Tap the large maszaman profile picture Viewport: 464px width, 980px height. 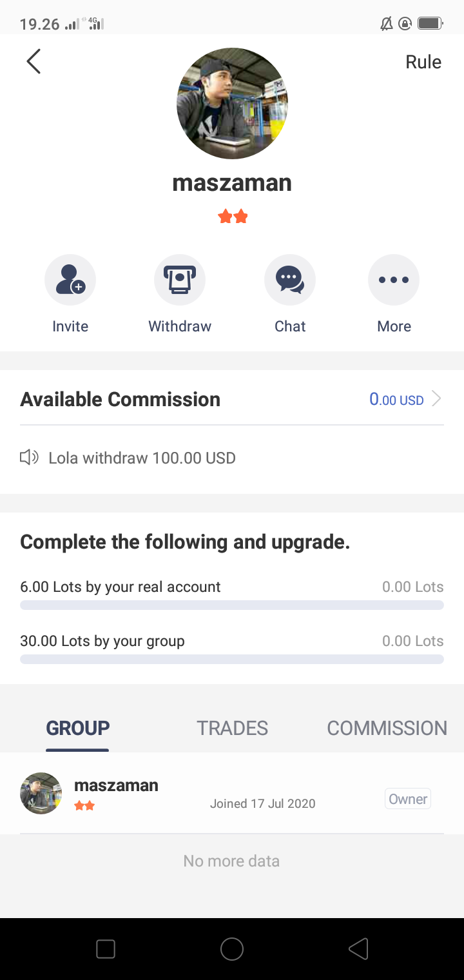232,103
